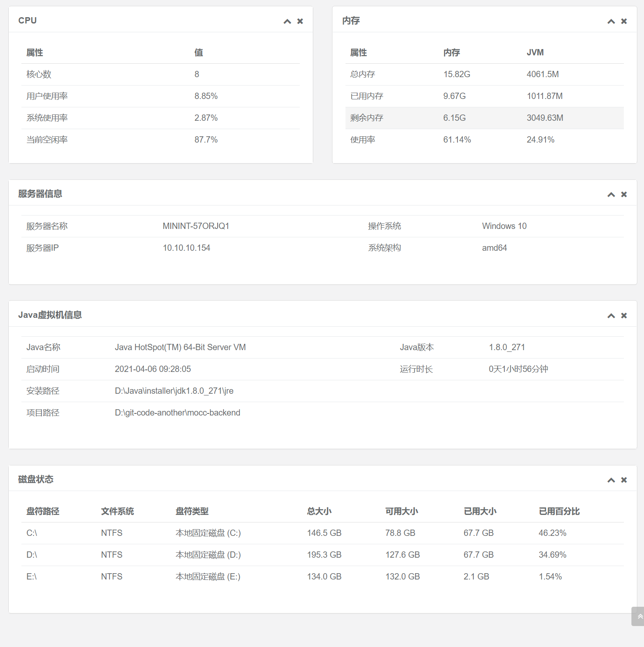Select the 磁盘状态 panel title

tap(35, 479)
